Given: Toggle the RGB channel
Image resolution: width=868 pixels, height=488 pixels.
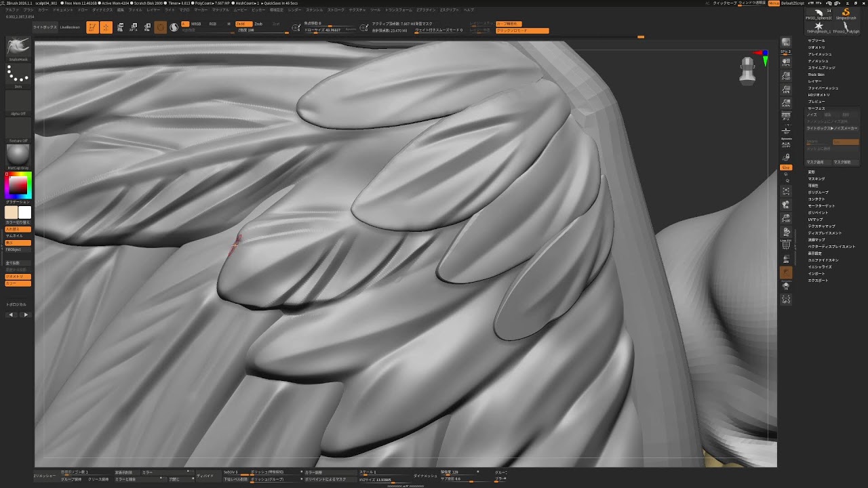Looking at the screenshot, I should click(x=213, y=24).
